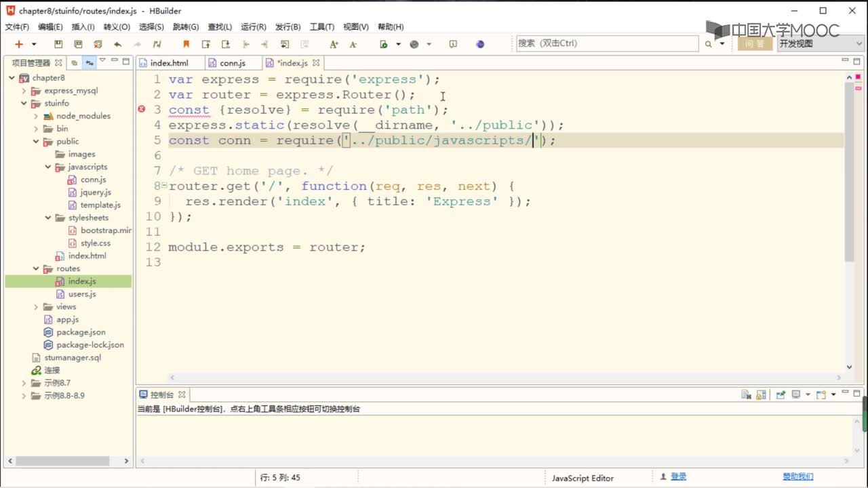This screenshot has height=488, width=868.
Task: Click collapse-all icon in project manager header
Action: 75,62
